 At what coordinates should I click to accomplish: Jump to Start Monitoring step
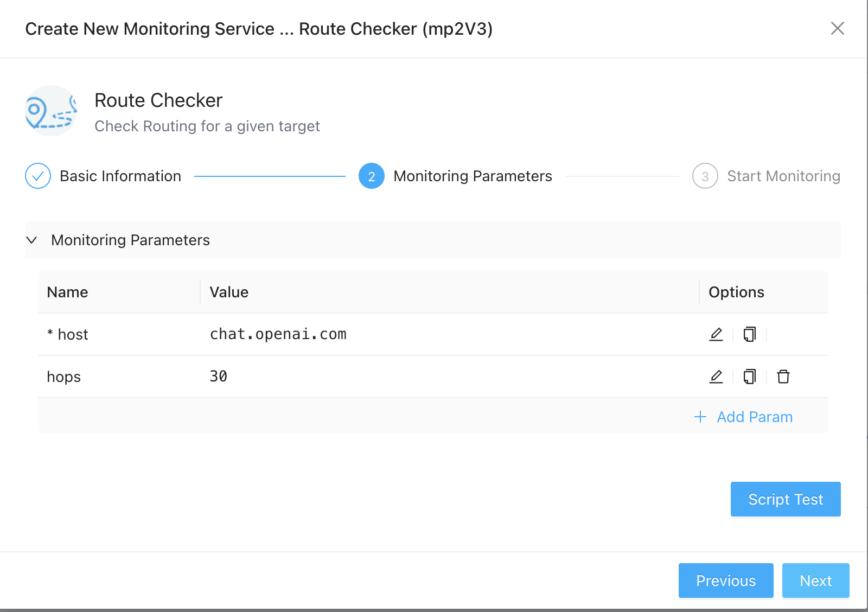[783, 176]
